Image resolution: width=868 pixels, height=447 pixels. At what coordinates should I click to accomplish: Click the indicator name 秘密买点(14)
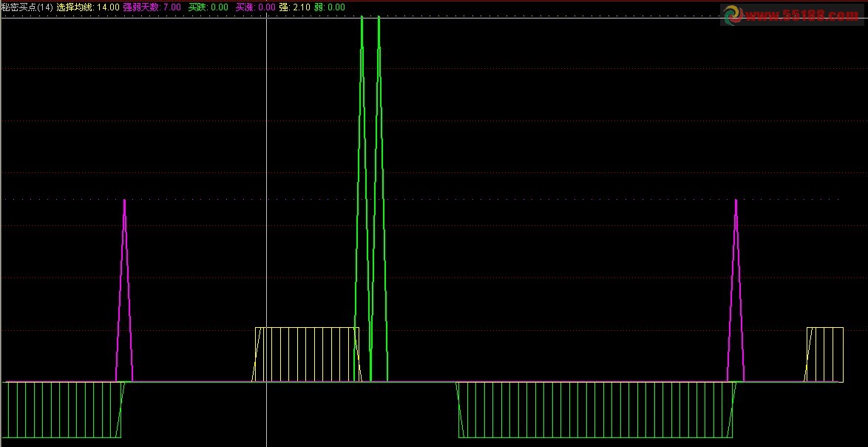click(x=27, y=7)
